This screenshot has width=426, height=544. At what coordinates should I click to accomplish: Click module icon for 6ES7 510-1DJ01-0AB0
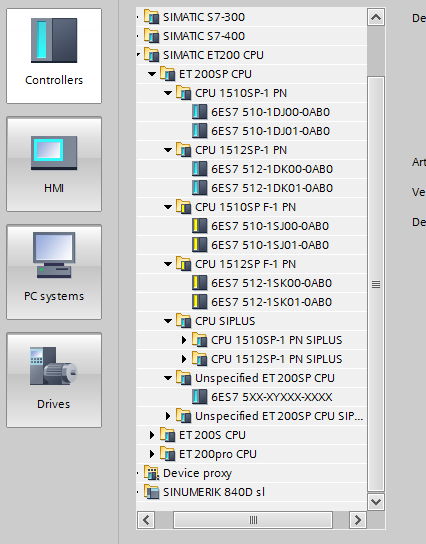point(199,131)
